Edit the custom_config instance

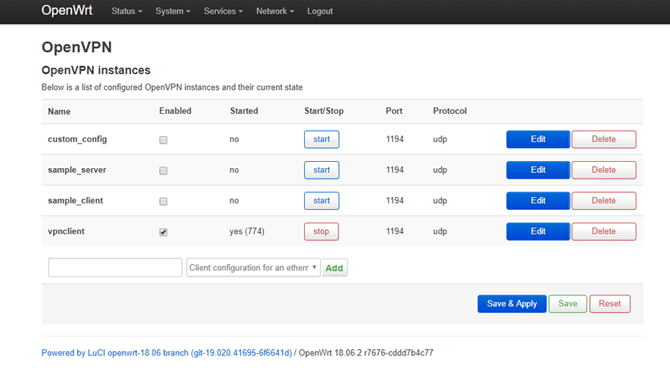538,139
